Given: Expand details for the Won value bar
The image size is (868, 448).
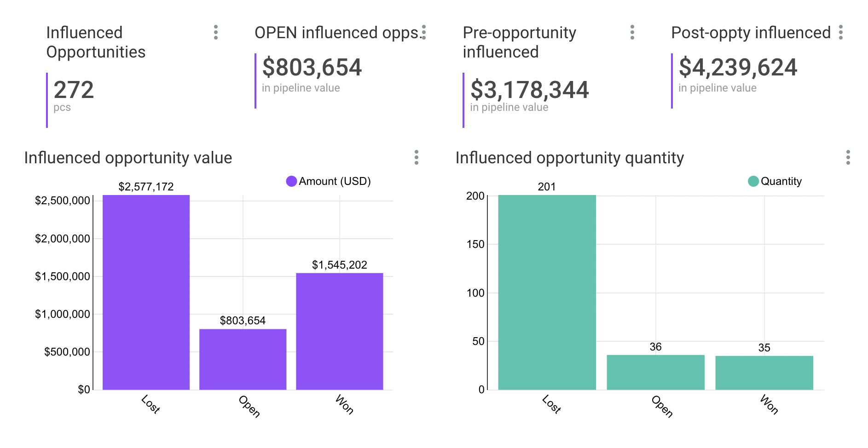Looking at the screenshot, I should pos(339,331).
